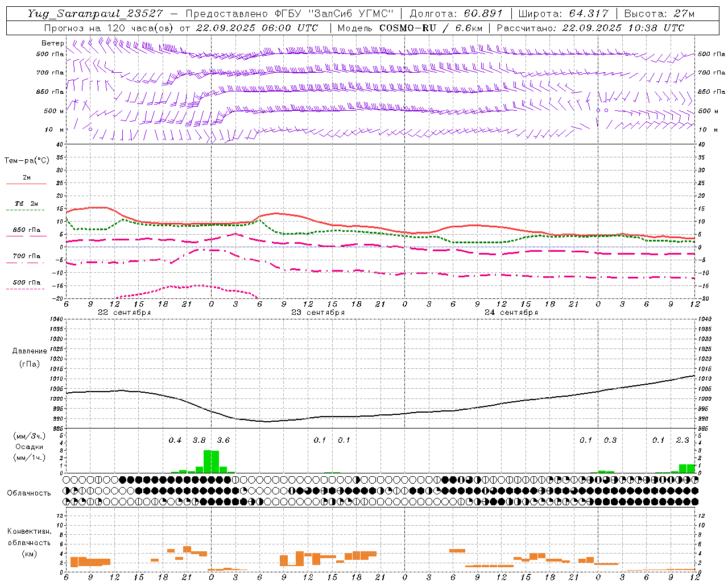Click the Давление panel label
The height and width of the screenshot is (582, 728).
(30, 351)
